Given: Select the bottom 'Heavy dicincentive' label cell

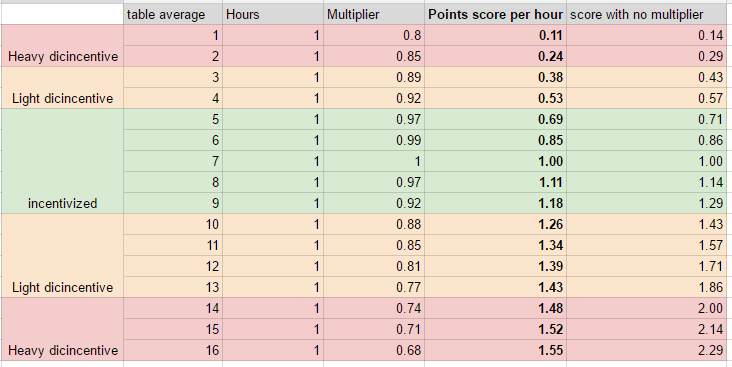Looking at the screenshot, I should pos(63,329).
